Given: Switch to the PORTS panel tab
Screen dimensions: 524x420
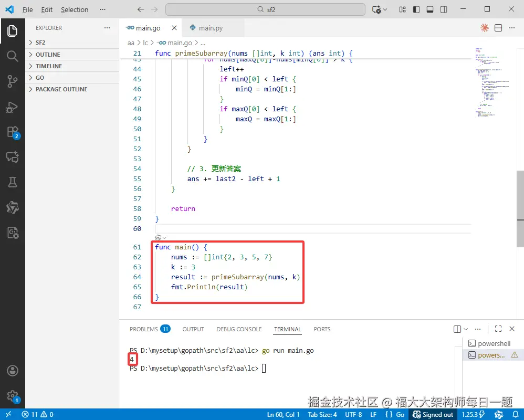Looking at the screenshot, I should pos(322,329).
